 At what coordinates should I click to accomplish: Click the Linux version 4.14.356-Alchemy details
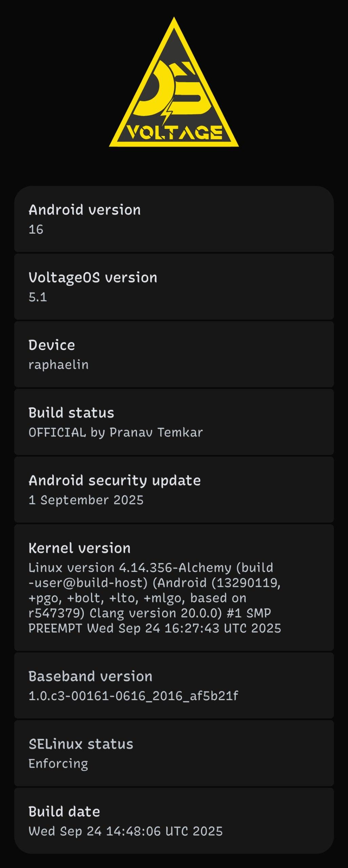pos(155,598)
